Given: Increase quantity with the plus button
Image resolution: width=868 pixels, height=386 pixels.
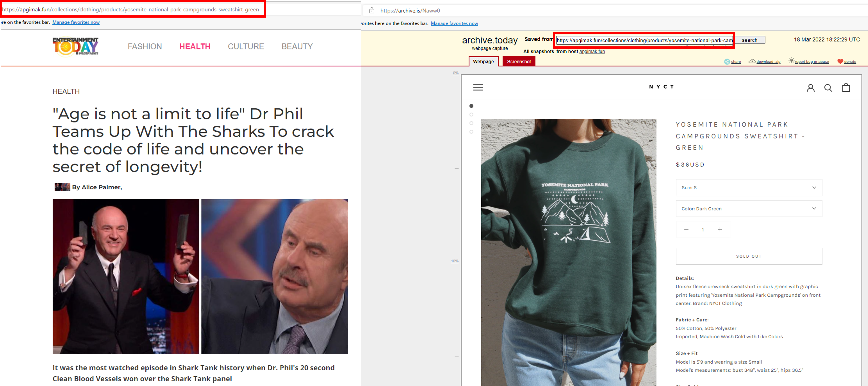Looking at the screenshot, I should pos(720,229).
